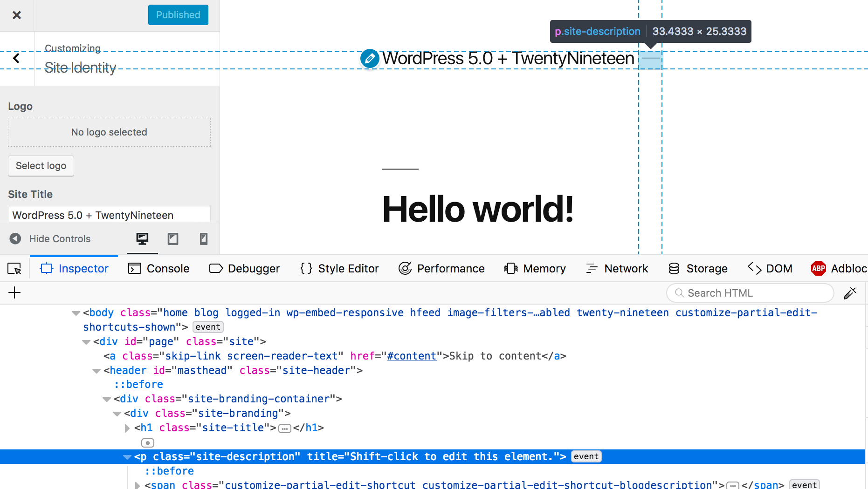Image resolution: width=868 pixels, height=489 pixels.
Task: Expand the h1 site-title node
Action: tap(127, 428)
